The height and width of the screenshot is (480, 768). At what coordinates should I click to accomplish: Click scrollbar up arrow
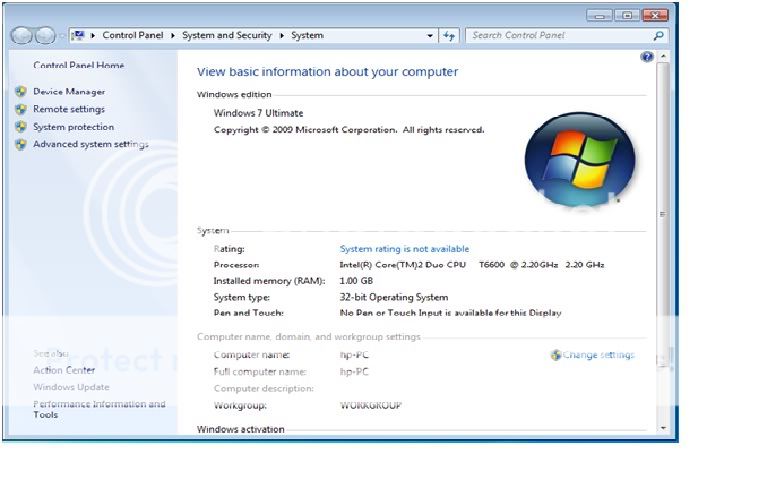click(x=663, y=57)
